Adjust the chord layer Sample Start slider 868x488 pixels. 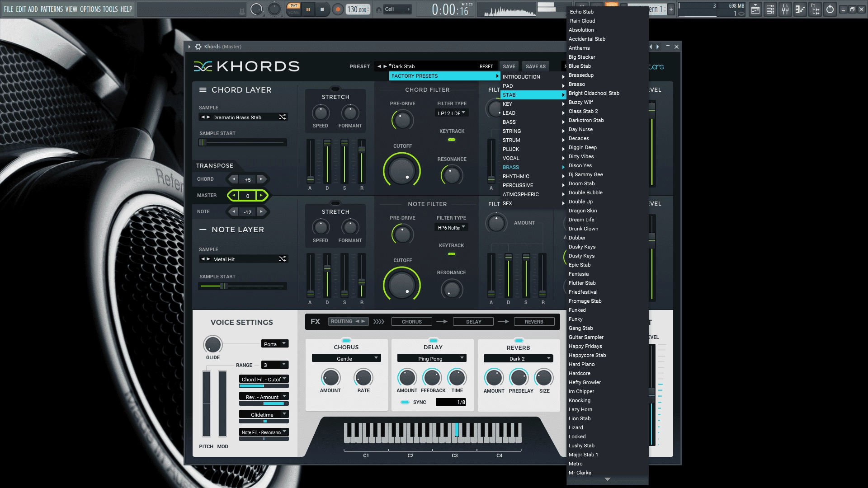[243, 142]
